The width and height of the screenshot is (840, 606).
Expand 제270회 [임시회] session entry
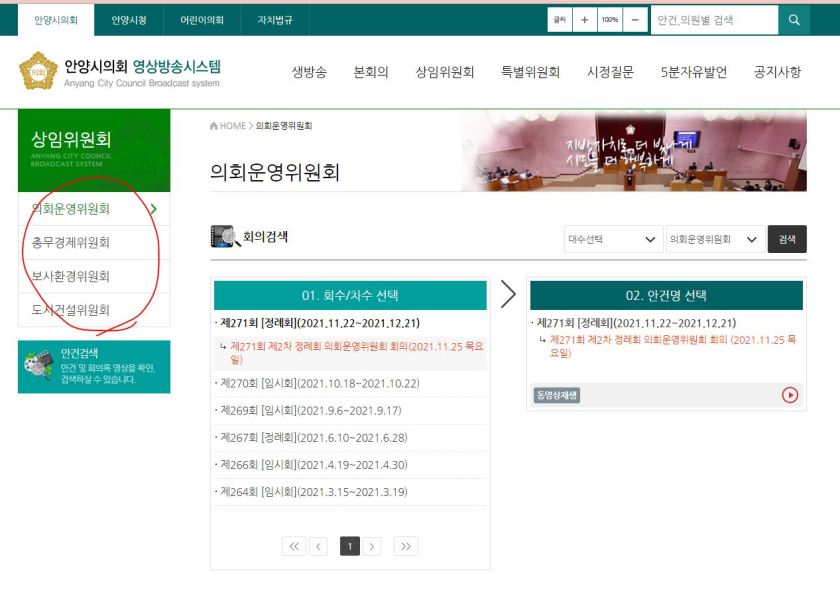pyautogui.click(x=318, y=383)
